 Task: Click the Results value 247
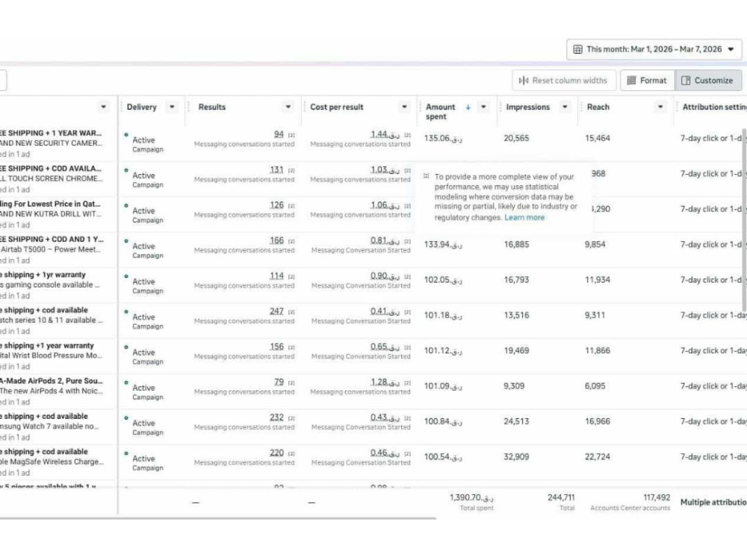pos(276,311)
